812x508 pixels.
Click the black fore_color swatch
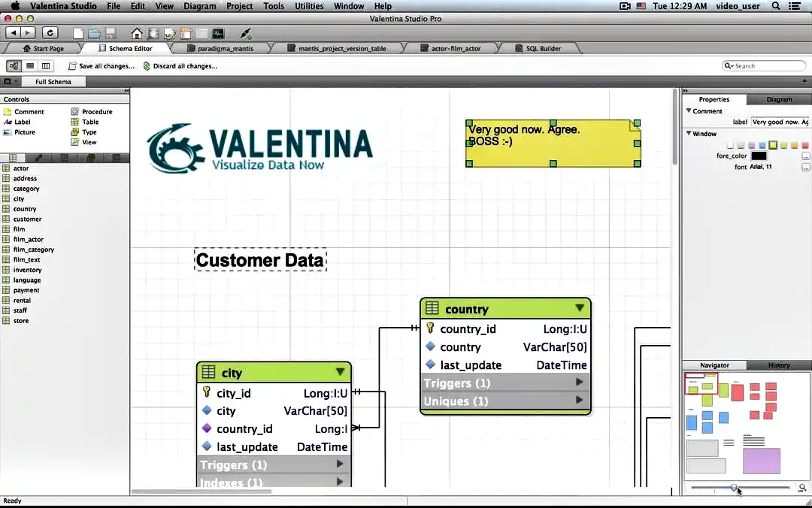pyautogui.click(x=759, y=156)
